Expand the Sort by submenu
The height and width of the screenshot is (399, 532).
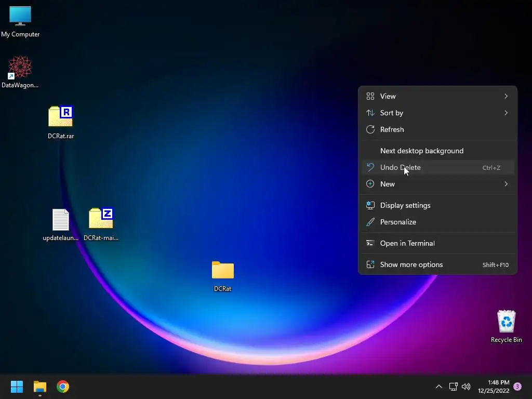pyautogui.click(x=437, y=113)
